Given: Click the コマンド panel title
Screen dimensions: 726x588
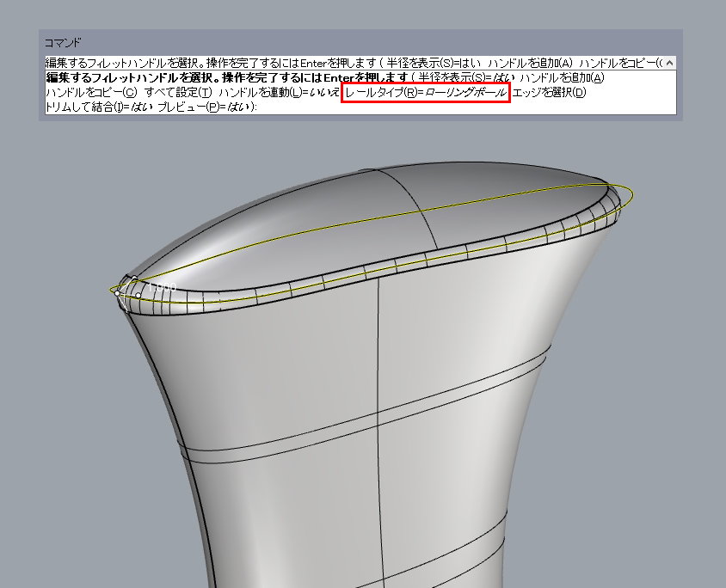Looking at the screenshot, I should pyautogui.click(x=63, y=42).
